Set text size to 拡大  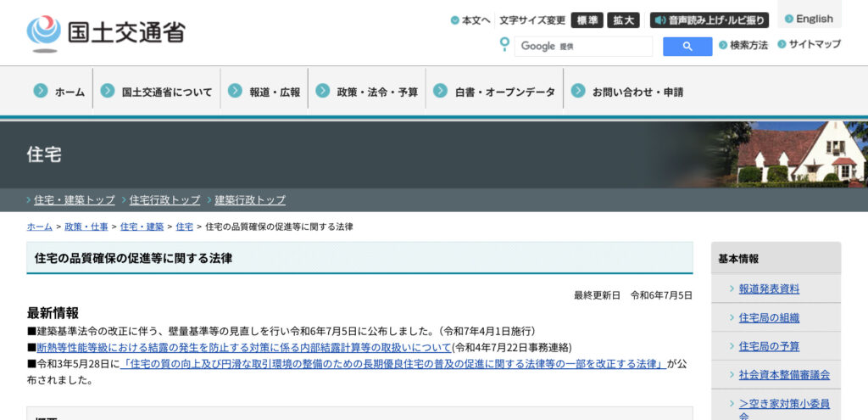[623, 20]
